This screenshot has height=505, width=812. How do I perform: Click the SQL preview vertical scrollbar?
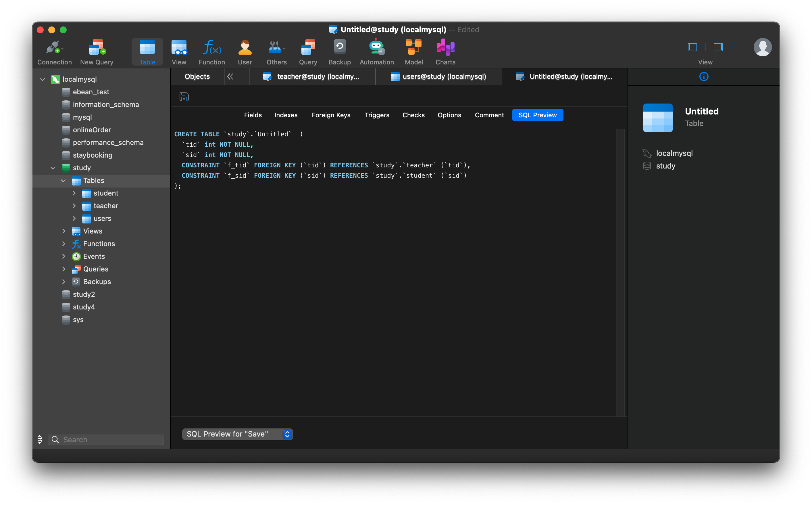(620, 272)
